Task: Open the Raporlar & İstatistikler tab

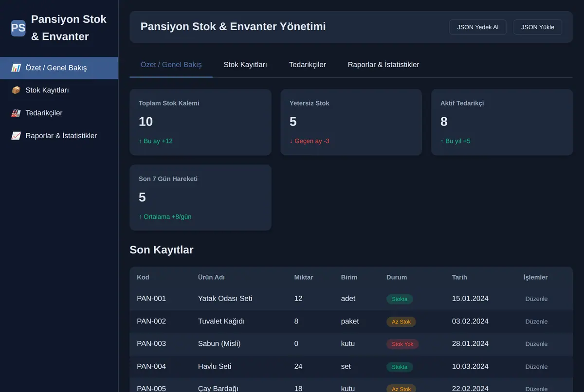Action: (383, 65)
